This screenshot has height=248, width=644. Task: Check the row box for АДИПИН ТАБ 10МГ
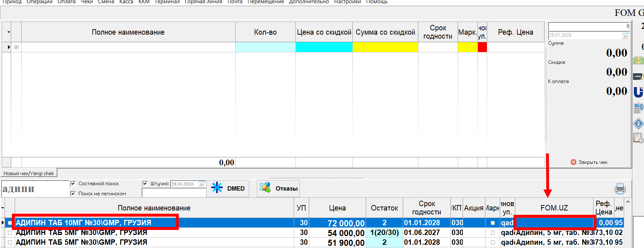point(10,223)
